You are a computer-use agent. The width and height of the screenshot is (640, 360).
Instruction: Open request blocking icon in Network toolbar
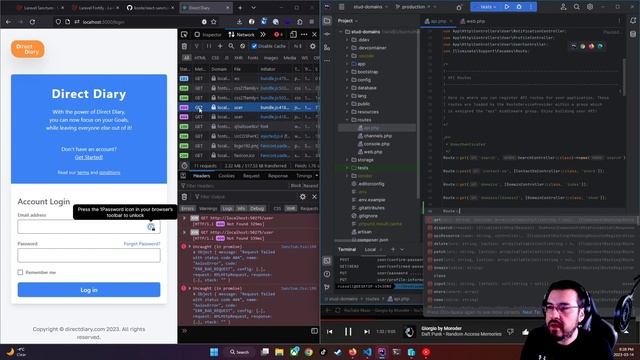point(242,46)
